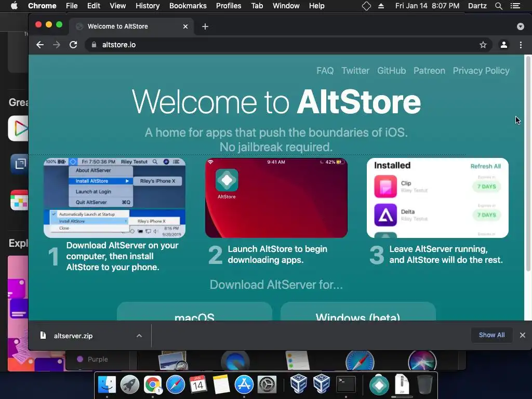Go back using the browser back arrow
Viewport: 532px width, 399px height.
(x=40, y=45)
